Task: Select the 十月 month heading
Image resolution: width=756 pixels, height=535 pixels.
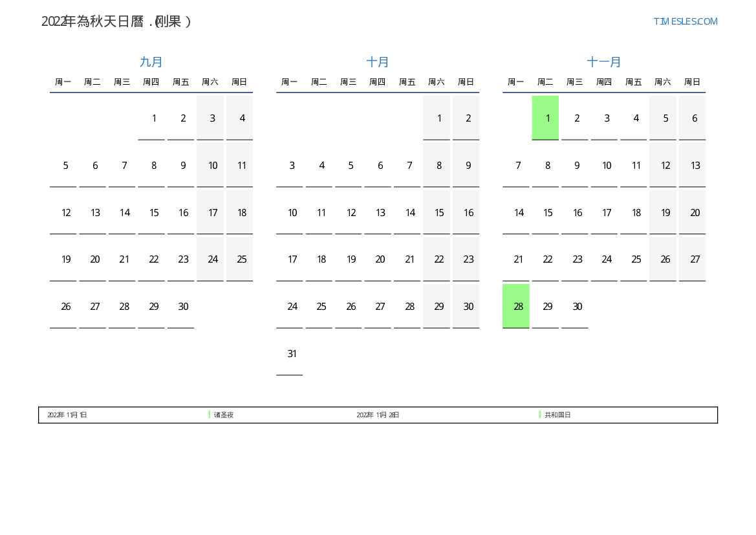Action: pyautogui.click(x=378, y=62)
